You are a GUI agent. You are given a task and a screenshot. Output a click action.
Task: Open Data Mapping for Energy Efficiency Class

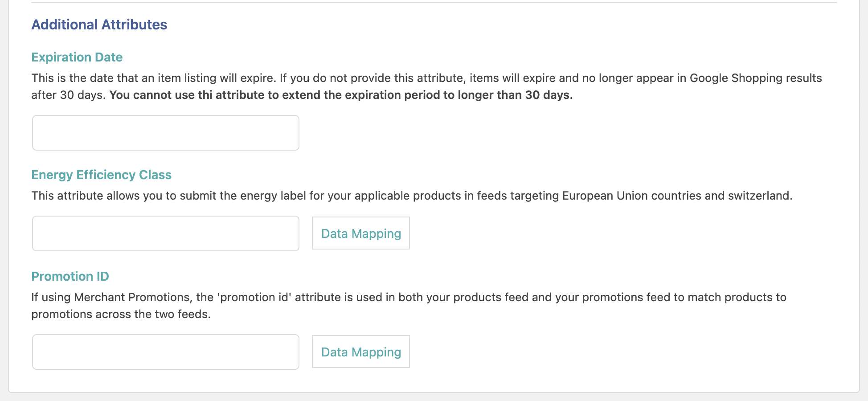pos(360,233)
